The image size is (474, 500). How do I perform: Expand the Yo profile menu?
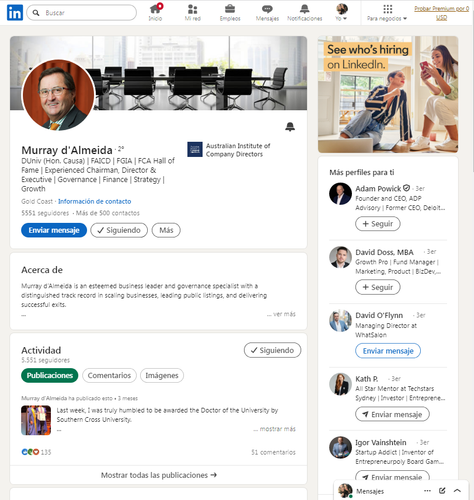click(x=342, y=13)
